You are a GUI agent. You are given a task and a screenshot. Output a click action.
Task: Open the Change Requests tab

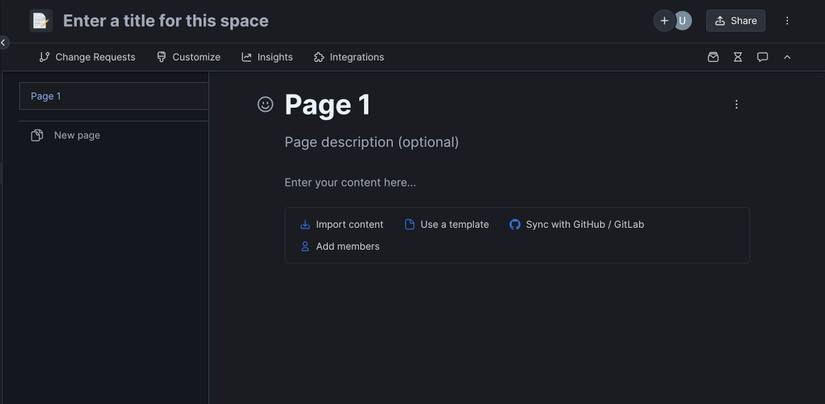[x=87, y=57]
